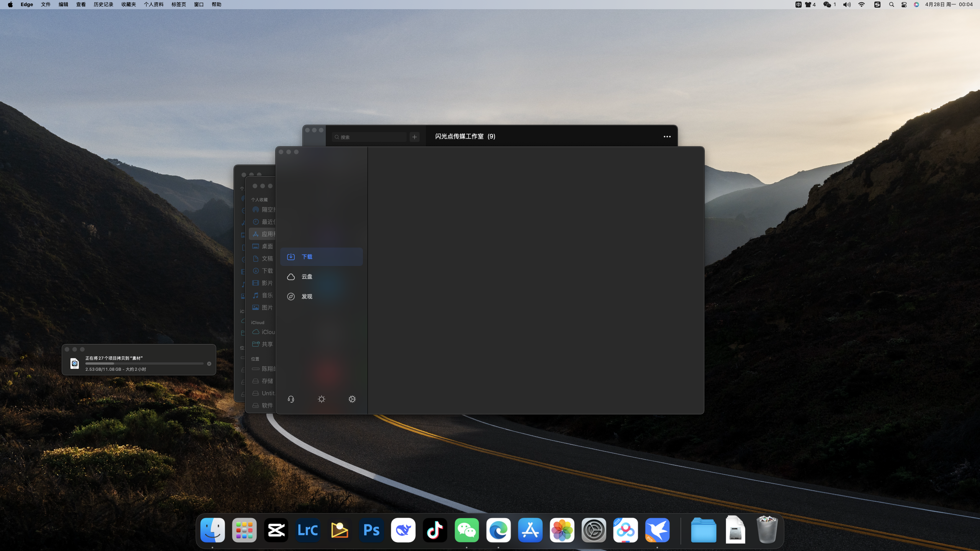Click the copy progress bar
980x551 pixels.
coord(144,364)
